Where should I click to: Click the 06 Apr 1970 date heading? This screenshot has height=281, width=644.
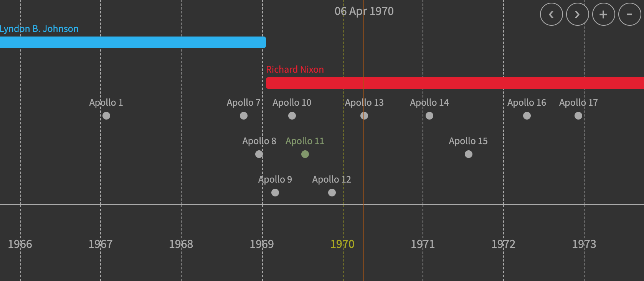365,12
